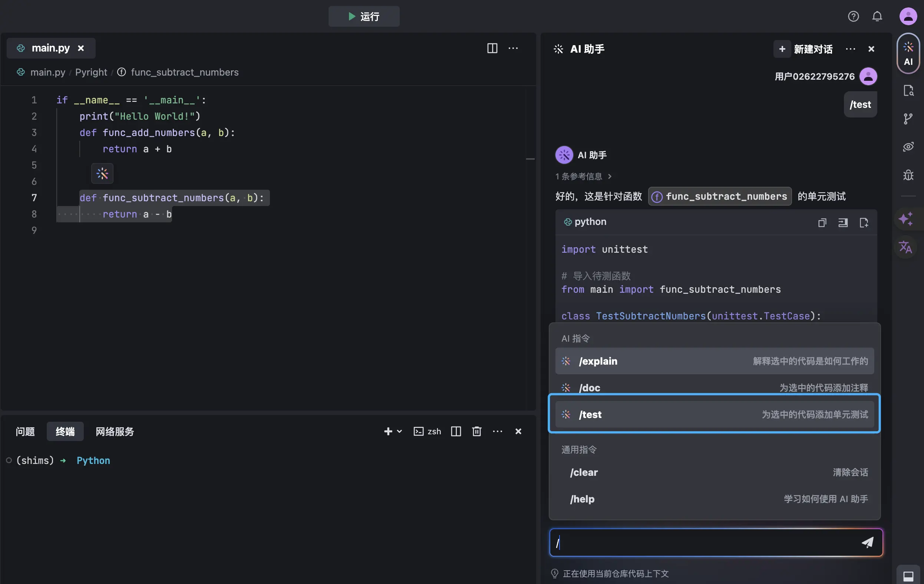Click the func_subtract_numbers chip in chat
The image size is (924, 584).
point(719,196)
